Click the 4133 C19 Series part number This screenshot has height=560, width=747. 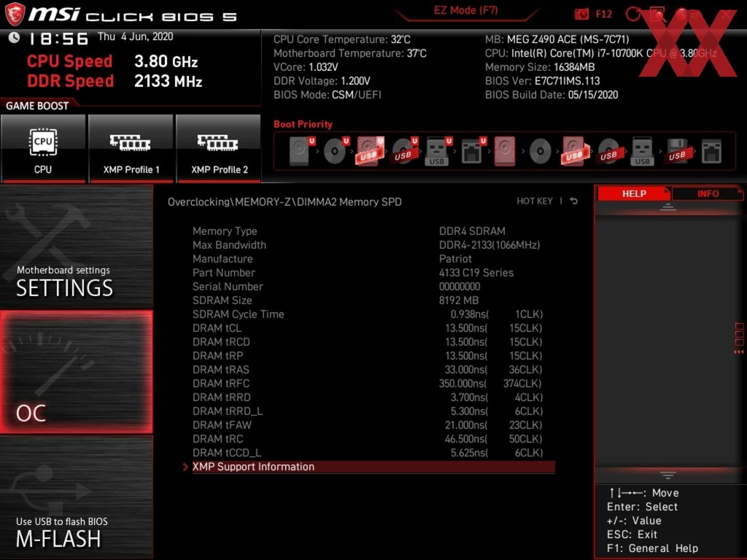[x=476, y=272]
